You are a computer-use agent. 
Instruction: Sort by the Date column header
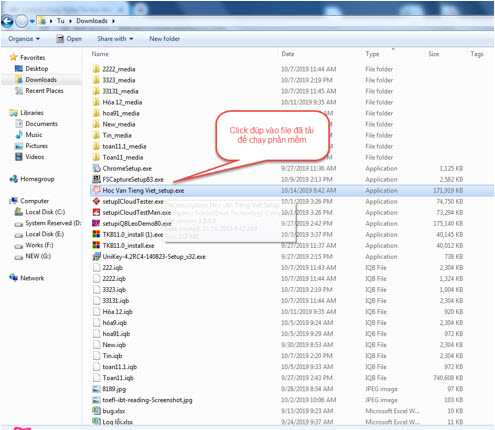tap(288, 54)
